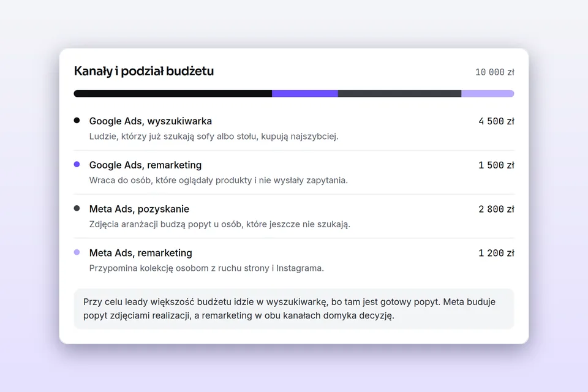Select the 'Meta Ads, pozyskanie' row title

(x=139, y=209)
